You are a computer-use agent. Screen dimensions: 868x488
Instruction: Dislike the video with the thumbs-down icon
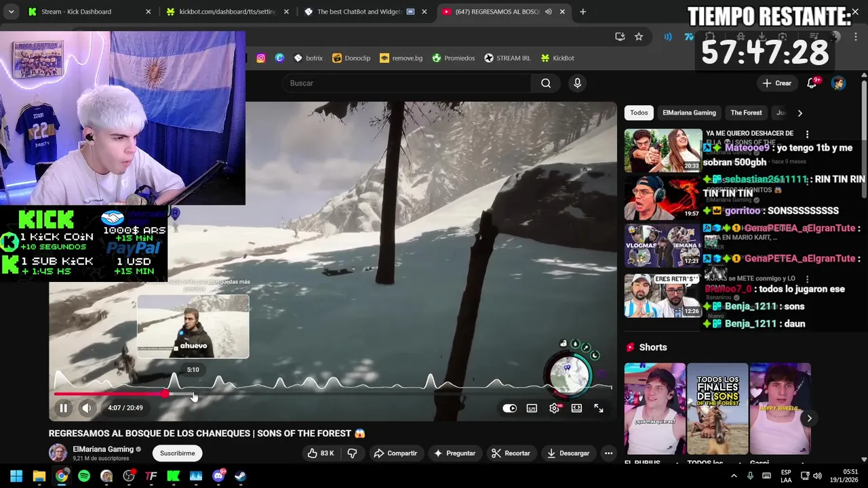(352, 453)
